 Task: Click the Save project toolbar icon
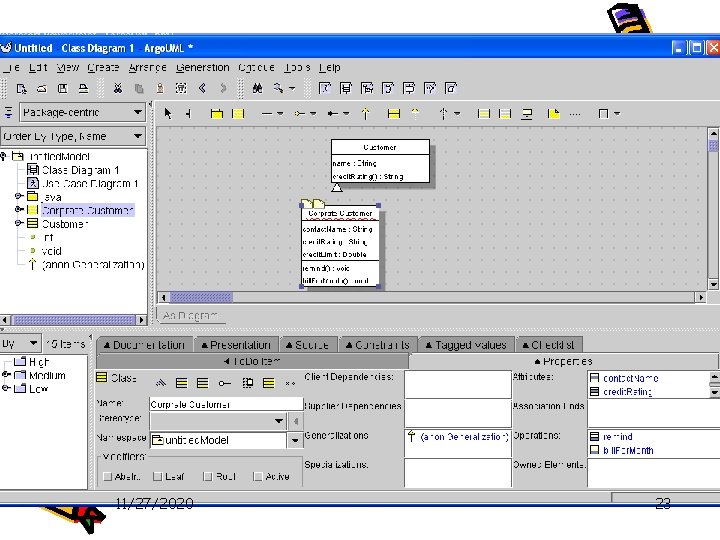pyautogui.click(x=62, y=88)
